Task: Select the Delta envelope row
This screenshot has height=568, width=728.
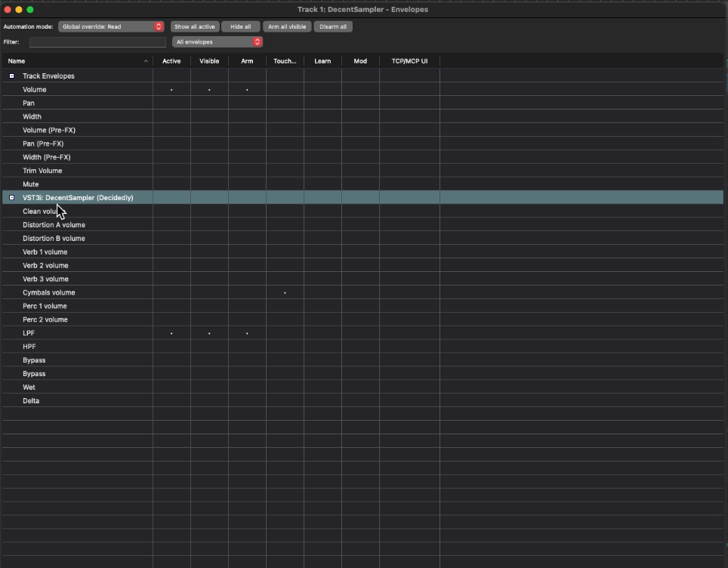Action: coord(76,400)
